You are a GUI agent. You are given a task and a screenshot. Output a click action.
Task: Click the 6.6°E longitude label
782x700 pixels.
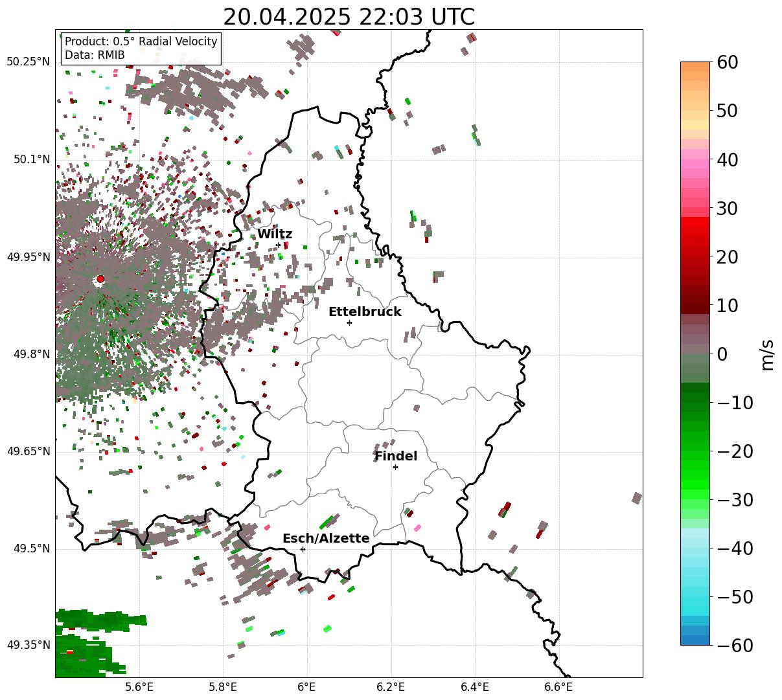click(558, 687)
